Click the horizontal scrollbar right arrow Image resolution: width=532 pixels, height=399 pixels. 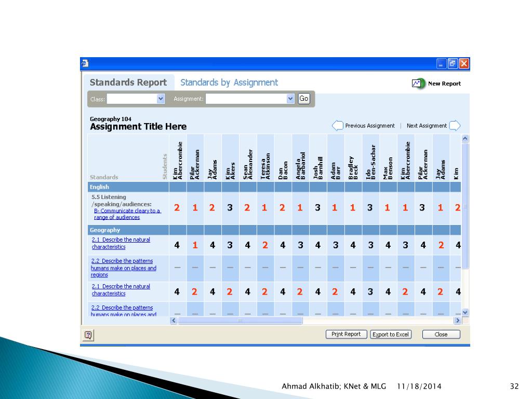click(x=457, y=320)
